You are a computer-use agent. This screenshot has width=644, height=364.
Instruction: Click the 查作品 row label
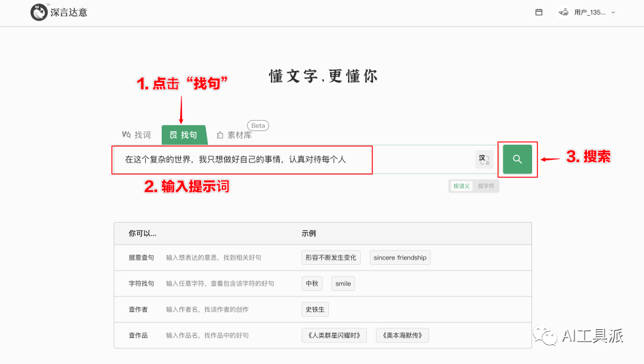138,335
